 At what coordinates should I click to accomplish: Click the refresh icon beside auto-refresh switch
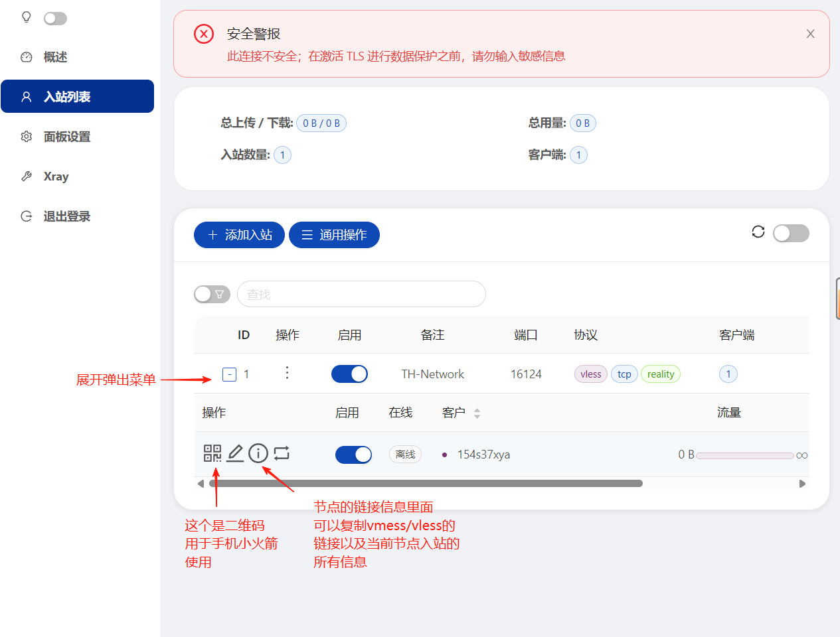tap(758, 232)
